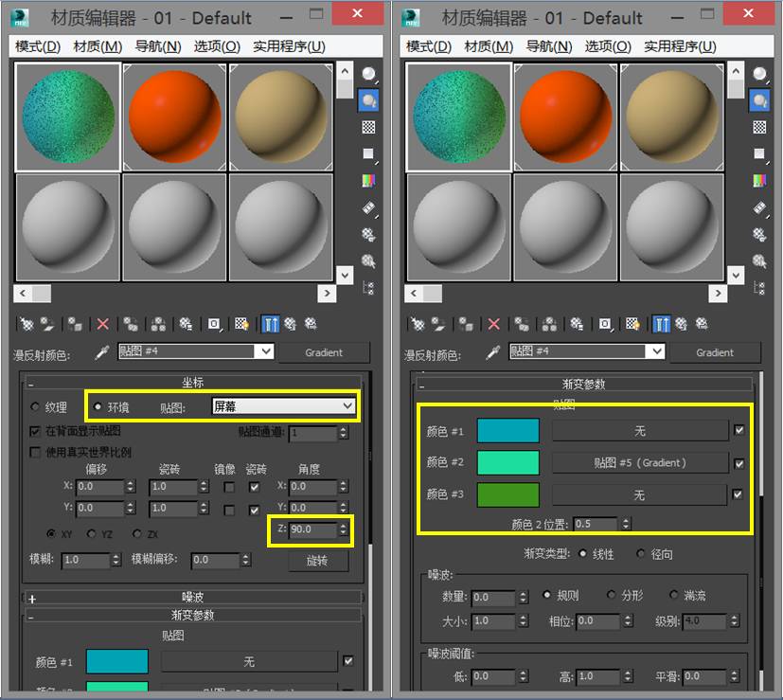Select 径向 gradient type, right window
Image resolution: width=783 pixels, height=700 pixels.
(x=641, y=553)
